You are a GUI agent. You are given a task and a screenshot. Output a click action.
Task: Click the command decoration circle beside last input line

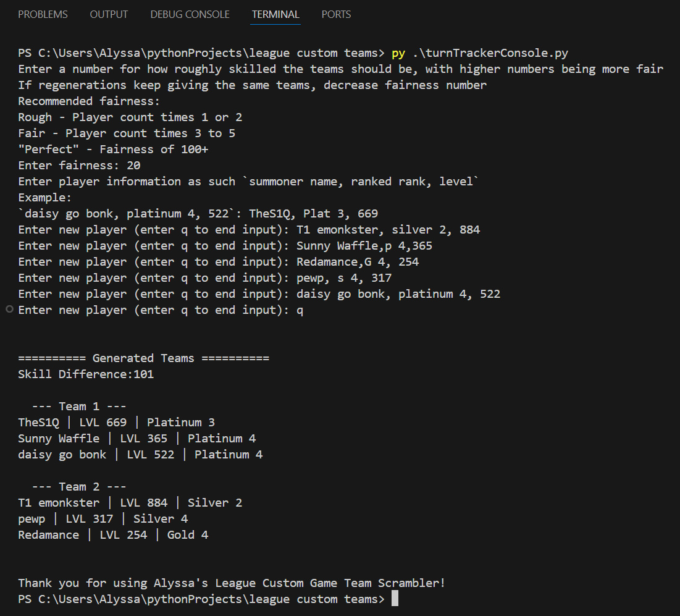click(x=9, y=310)
